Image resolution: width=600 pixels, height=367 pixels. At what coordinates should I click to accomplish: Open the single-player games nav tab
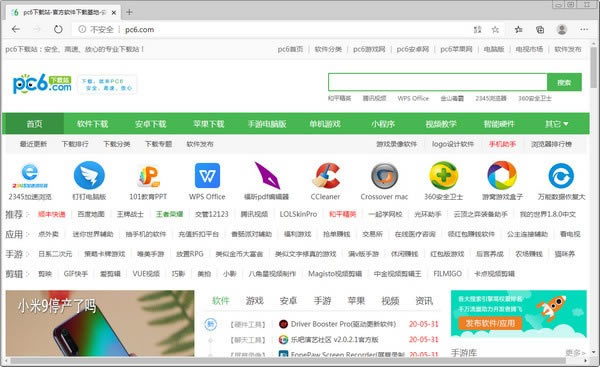pyautogui.click(x=325, y=124)
